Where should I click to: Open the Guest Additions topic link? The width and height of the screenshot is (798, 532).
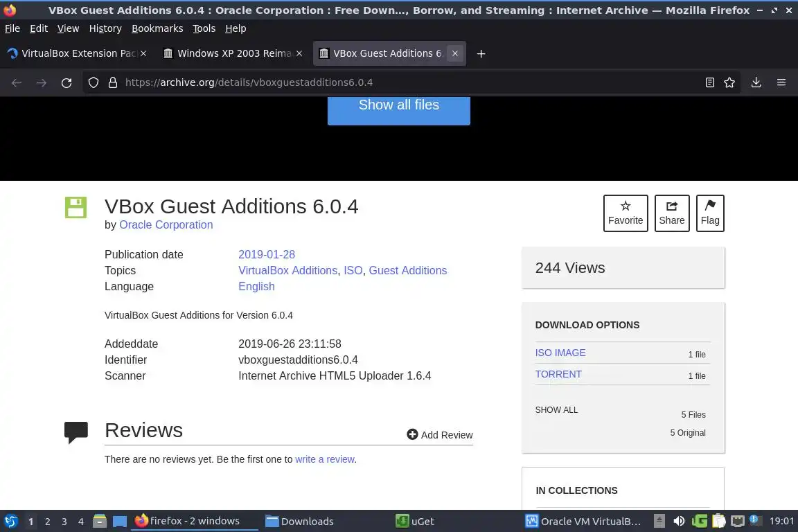click(x=407, y=270)
